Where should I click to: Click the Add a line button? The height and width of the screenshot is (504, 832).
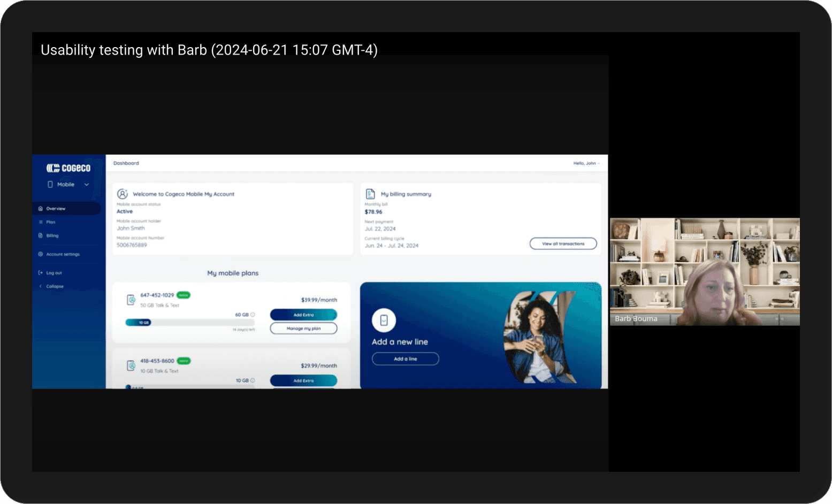point(406,359)
